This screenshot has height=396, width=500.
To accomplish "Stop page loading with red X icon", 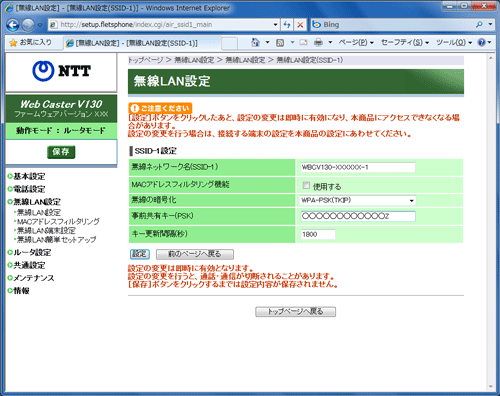I will [x=300, y=25].
